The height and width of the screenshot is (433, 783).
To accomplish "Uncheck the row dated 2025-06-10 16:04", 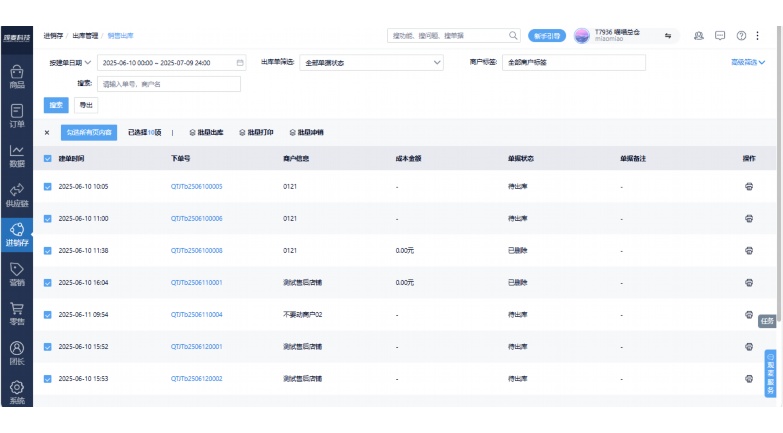I will coord(47,282).
